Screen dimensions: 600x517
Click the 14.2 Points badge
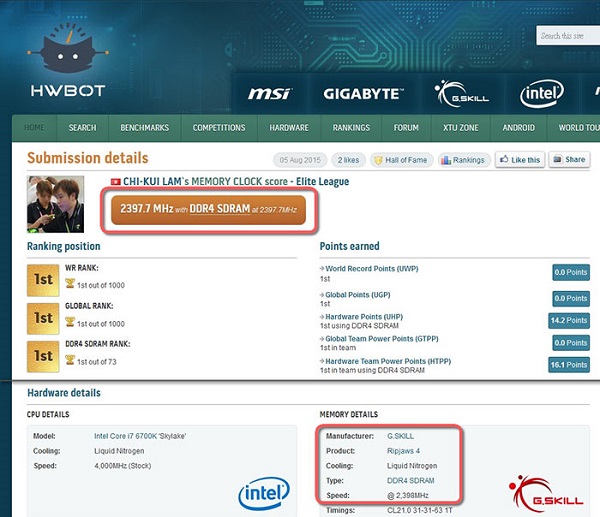[x=569, y=320]
